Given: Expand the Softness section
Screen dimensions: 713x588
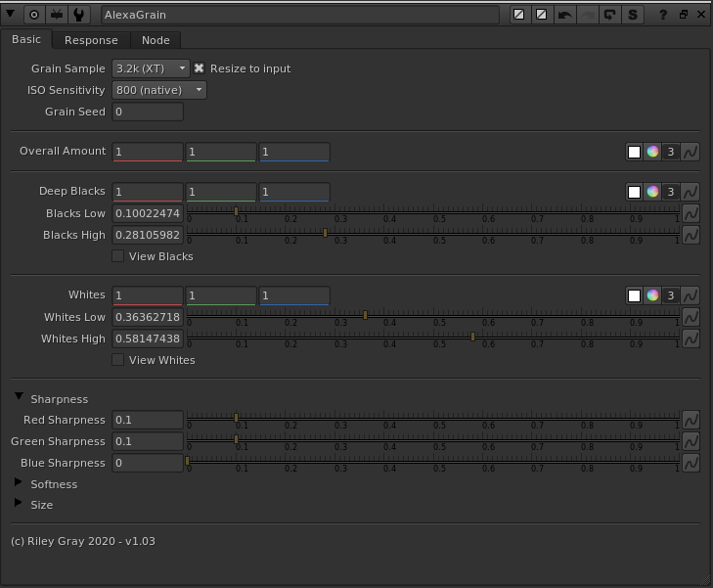Looking at the screenshot, I should 19,483.
